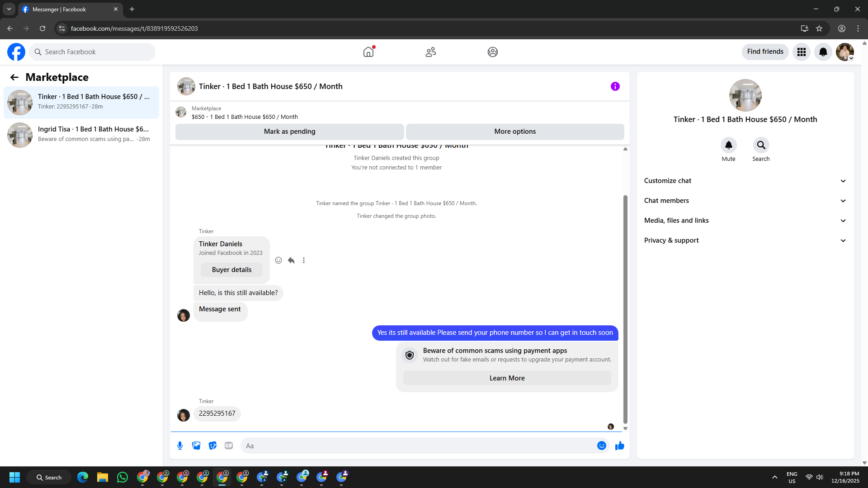Open the listing photo in right panel
The width and height of the screenshot is (868, 488).
coord(745,95)
